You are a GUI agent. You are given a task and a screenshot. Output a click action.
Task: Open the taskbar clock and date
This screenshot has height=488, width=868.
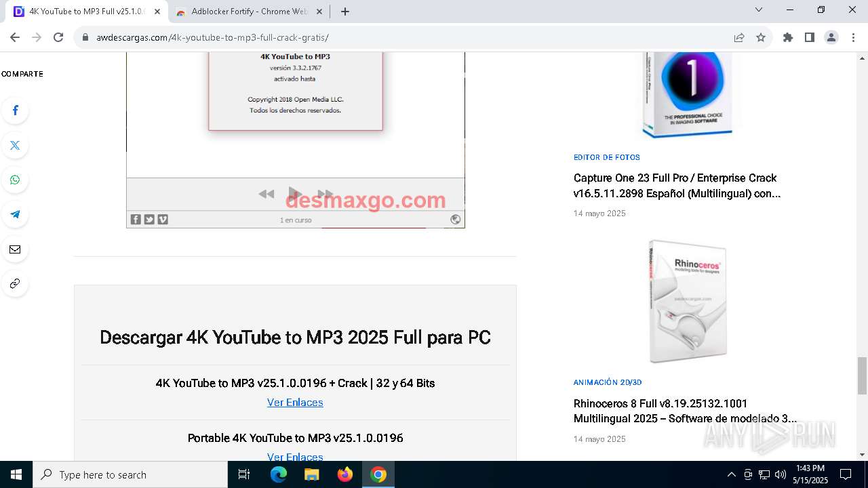[x=810, y=474]
